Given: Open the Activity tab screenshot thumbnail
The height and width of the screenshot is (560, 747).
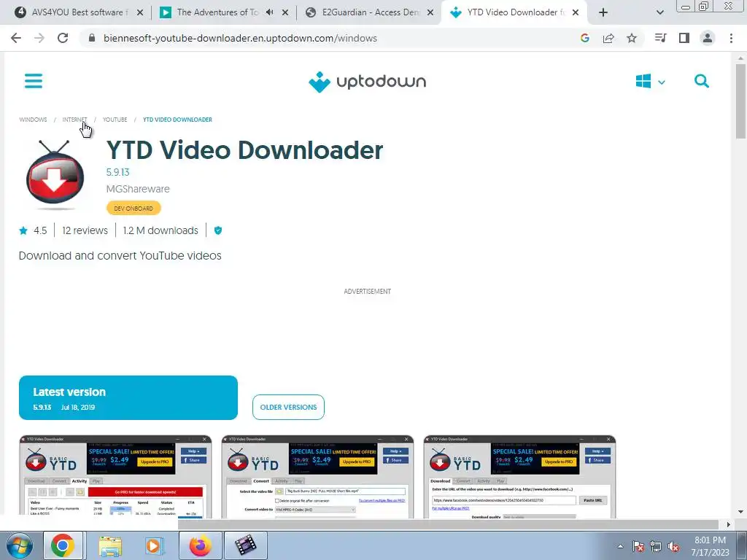Looking at the screenshot, I should 115,476.
